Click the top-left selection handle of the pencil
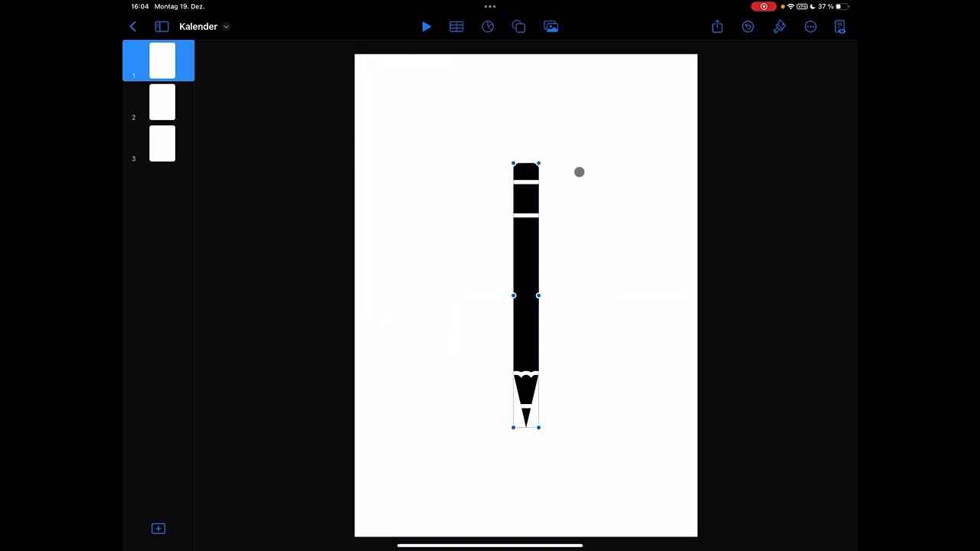This screenshot has width=980, height=551. click(513, 163)
